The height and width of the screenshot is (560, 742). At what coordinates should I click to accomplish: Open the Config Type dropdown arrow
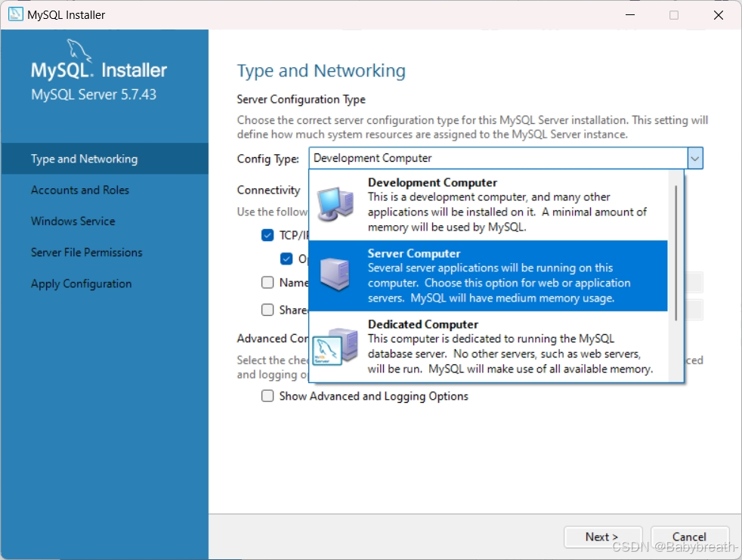[694, 158]
